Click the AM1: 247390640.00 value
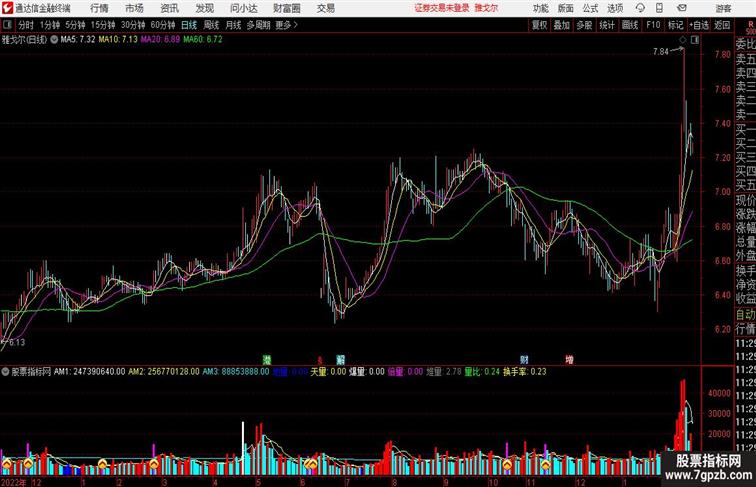The height and width of the screenshot is (487, 756). (x=89, y=372)
